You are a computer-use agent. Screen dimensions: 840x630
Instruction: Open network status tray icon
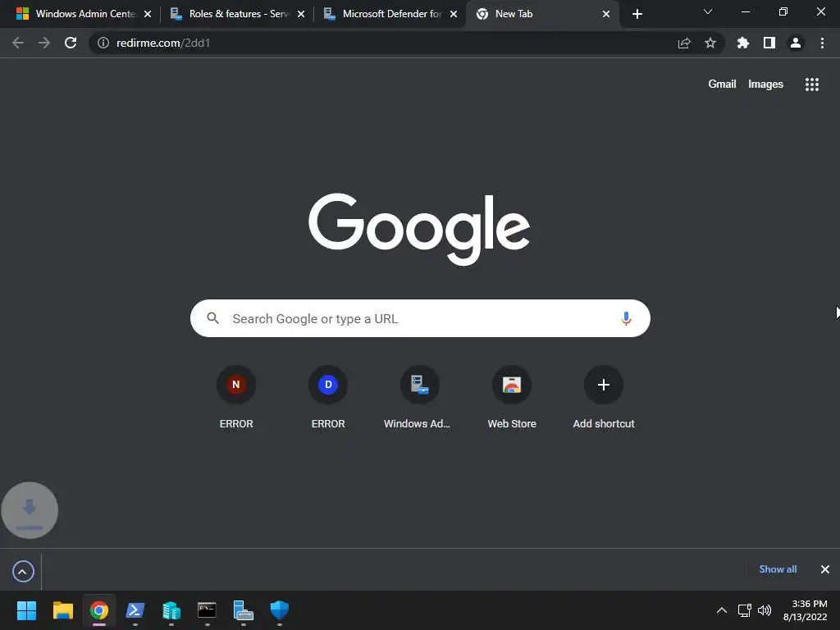coord(745,610)
